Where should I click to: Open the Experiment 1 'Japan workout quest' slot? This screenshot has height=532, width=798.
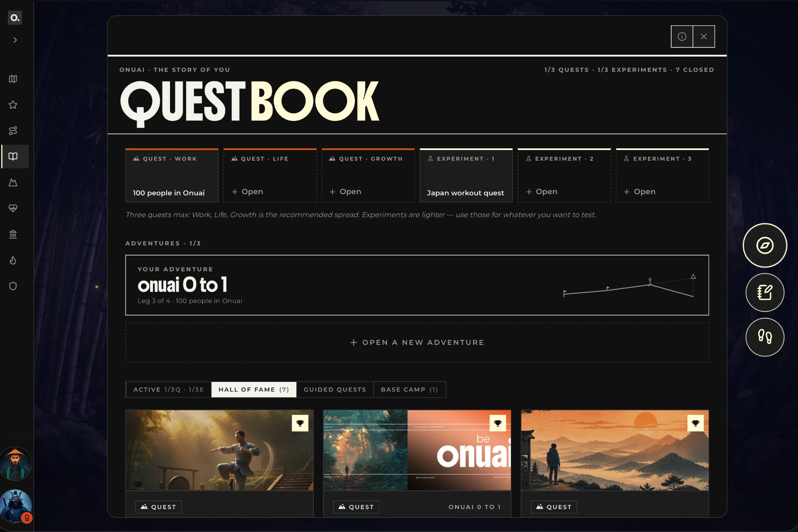[x=466, y=175]
